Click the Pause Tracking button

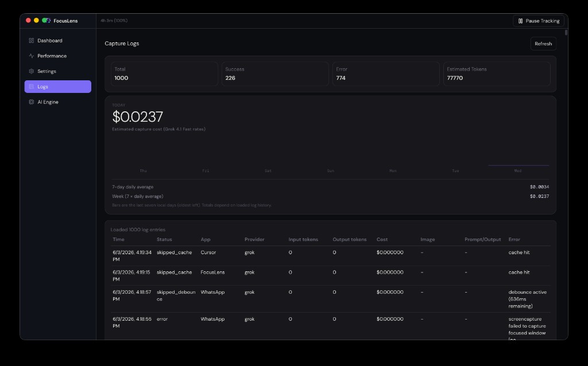(539, 21)
